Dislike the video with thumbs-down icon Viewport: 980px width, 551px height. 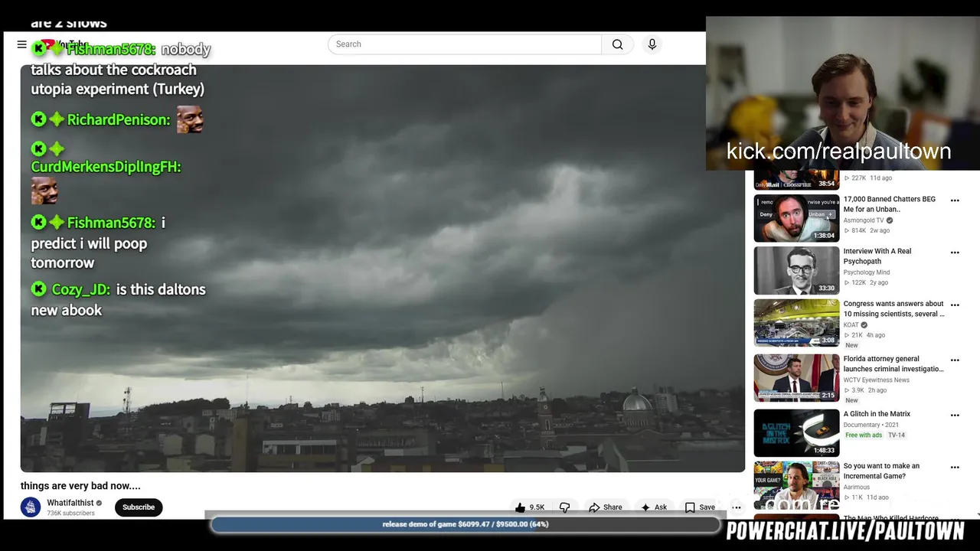565,507
